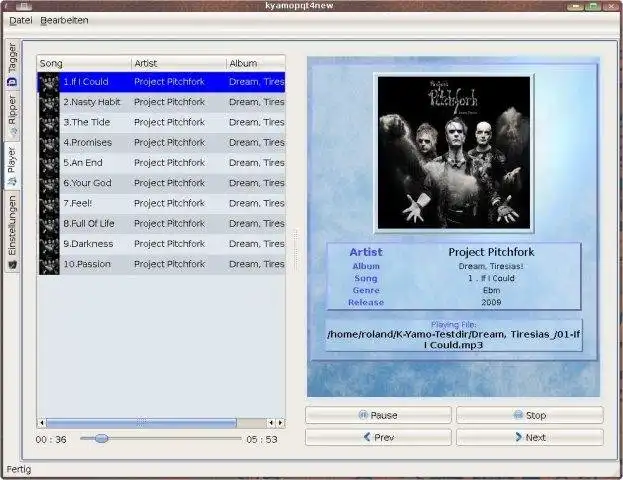The image size is (623, 480).
Task: Sort playlist by Artist column header
Action: 178,63
